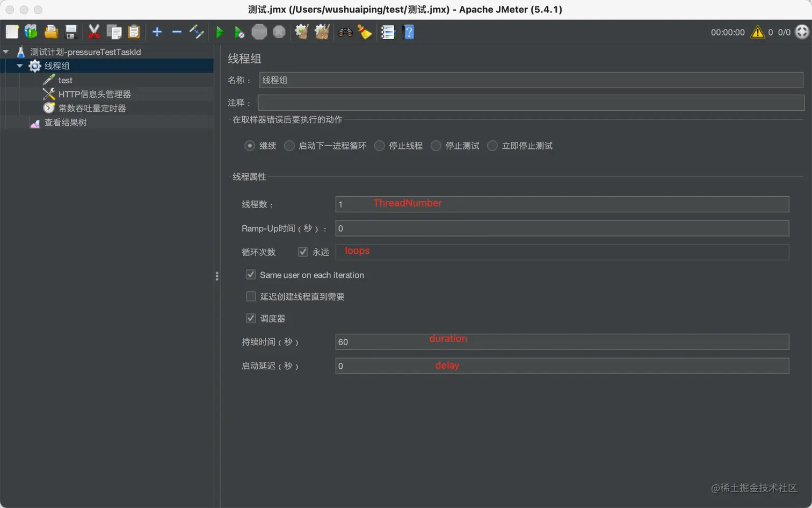Select HTTP信息头管理器 in the tree

(95, 94)
